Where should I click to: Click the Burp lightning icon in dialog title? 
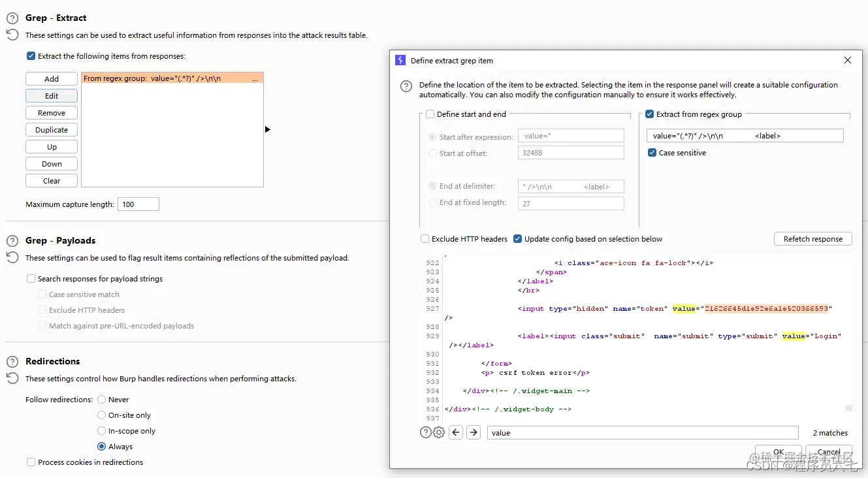(400, 60)
